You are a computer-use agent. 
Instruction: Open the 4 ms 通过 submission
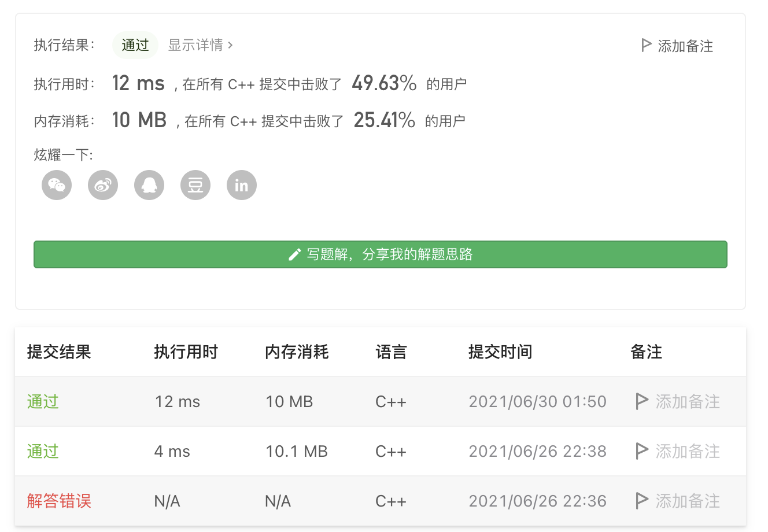point(43,451)
